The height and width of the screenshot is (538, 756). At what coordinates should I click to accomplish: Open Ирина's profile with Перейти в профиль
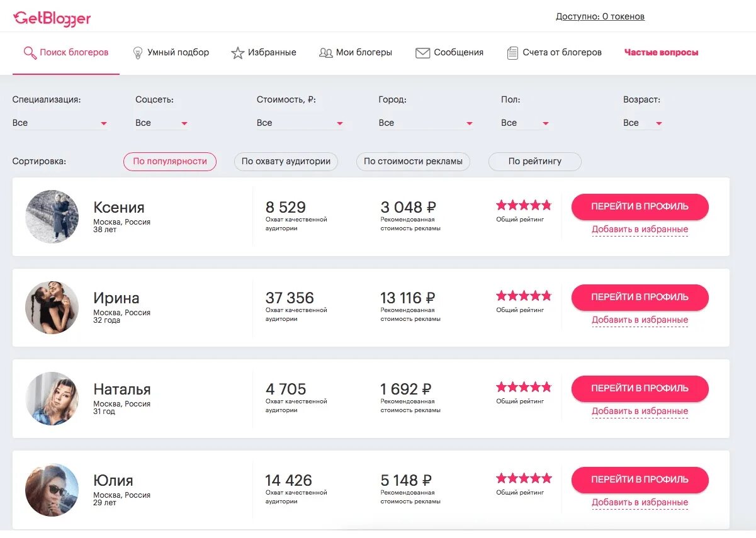(640, 297)
